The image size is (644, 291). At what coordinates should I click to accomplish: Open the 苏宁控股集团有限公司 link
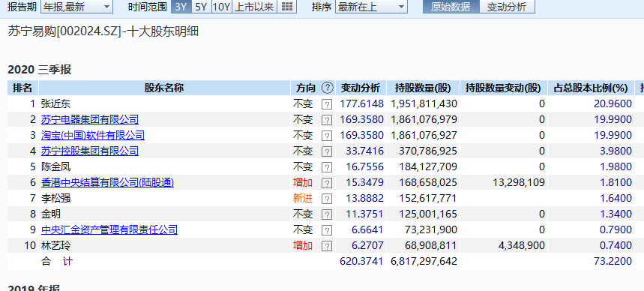pos(90,151)
